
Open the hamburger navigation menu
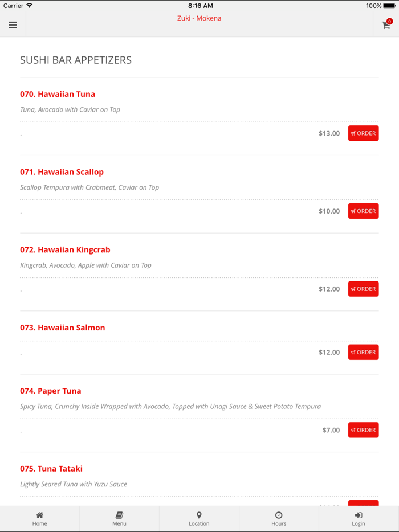pos(13,24)
